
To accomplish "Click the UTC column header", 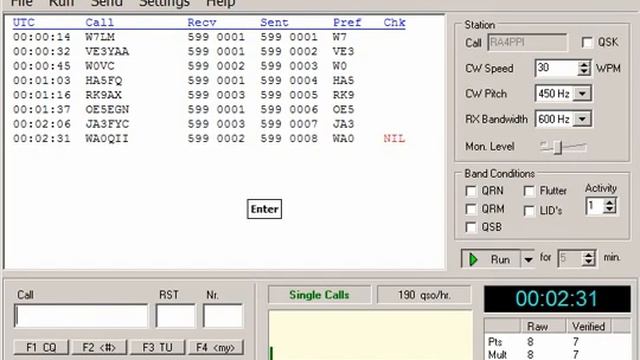I will coord(24,22).
